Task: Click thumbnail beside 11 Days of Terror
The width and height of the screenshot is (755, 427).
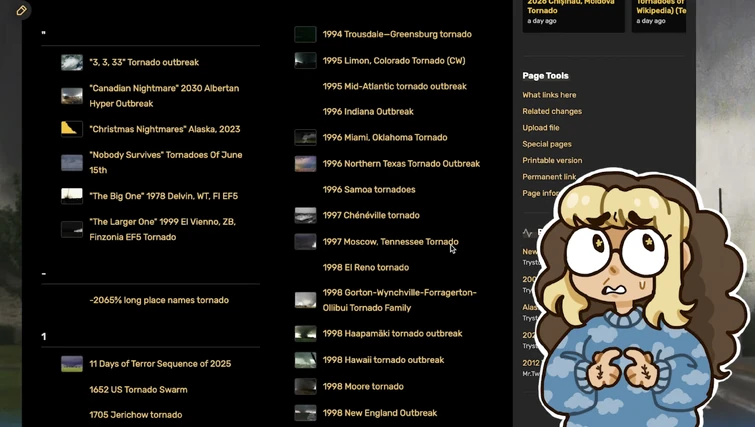Action: tap(72, 364)
